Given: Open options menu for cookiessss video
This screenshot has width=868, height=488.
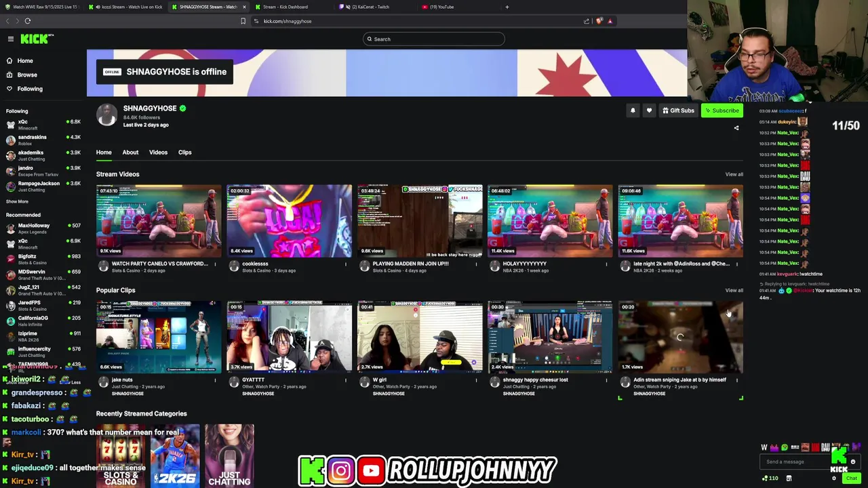Looking at the screenshot, I should [346, 264].
